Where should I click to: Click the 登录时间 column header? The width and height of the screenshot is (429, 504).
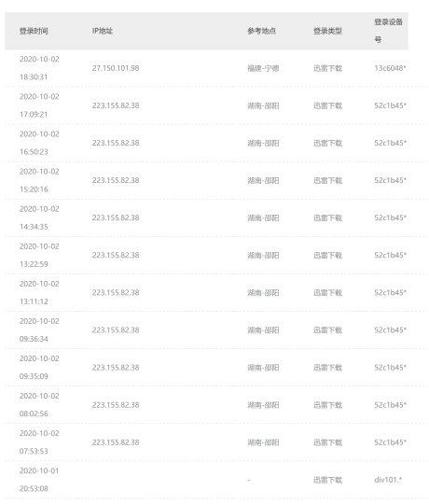(x=34, y=31)
